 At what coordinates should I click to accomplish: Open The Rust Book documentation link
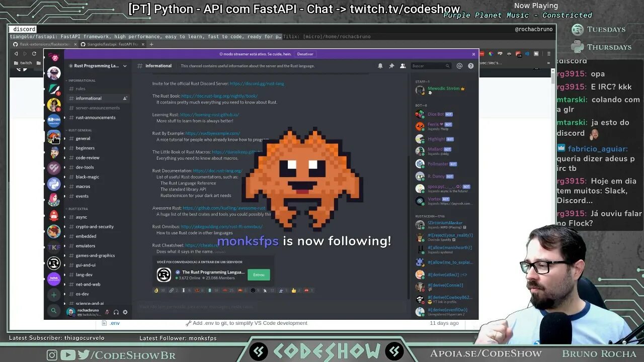click(219, 96)
